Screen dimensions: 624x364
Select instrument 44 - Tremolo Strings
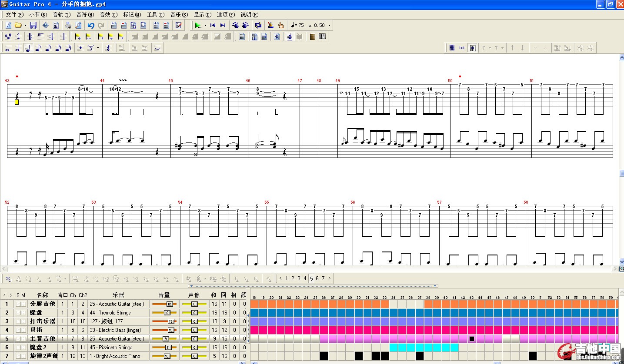(x=110, y=313)
